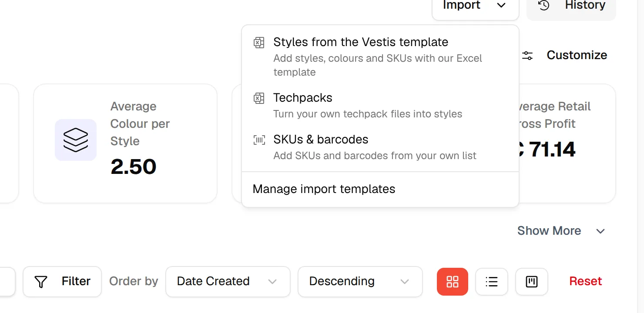Click the barcode icon beside SKUs & barcodes

(259, 140)
